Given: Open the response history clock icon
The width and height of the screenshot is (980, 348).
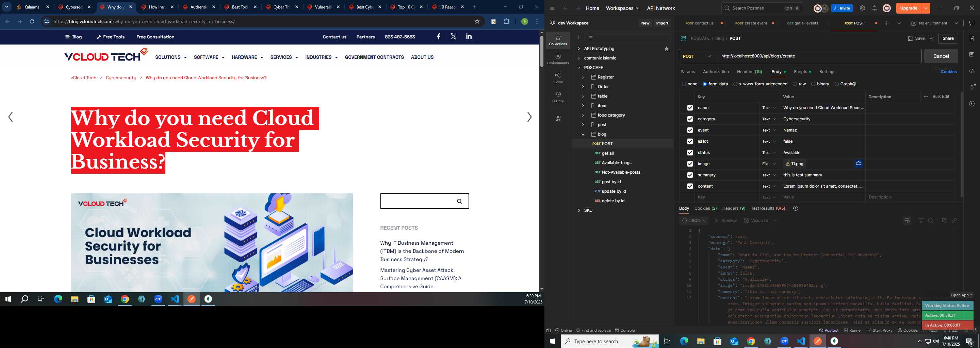Looking at the screenshot, I should tap(795, 208).
